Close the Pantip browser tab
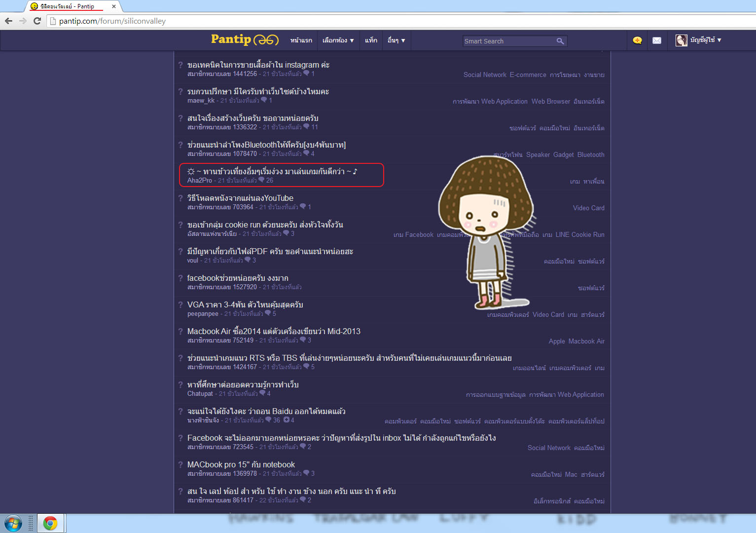The width and height of the screenshot is (756, 533). click(x=114, y=6)
